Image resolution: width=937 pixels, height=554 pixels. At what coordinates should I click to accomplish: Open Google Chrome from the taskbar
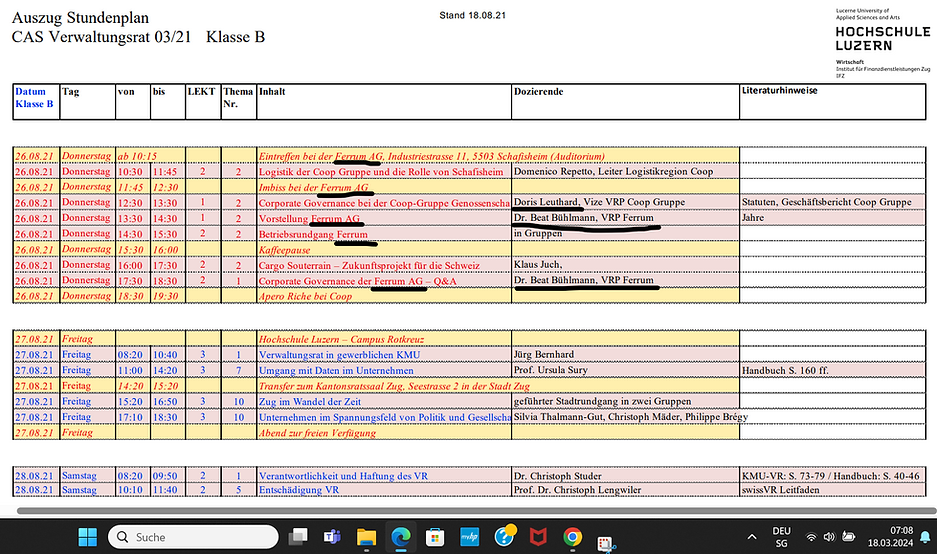click(572, 537)
